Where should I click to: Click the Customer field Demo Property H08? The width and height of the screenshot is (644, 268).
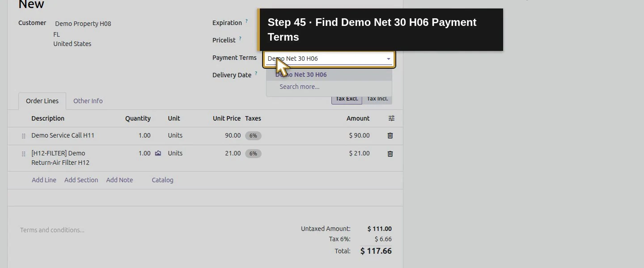83,24
